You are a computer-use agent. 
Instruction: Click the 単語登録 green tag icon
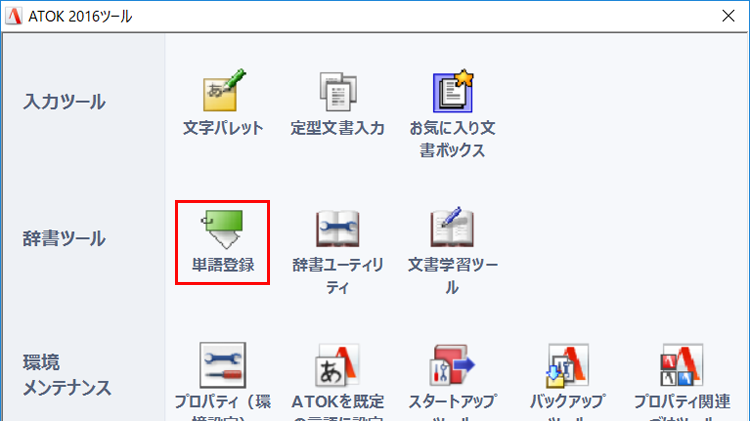tap(223, 230)
